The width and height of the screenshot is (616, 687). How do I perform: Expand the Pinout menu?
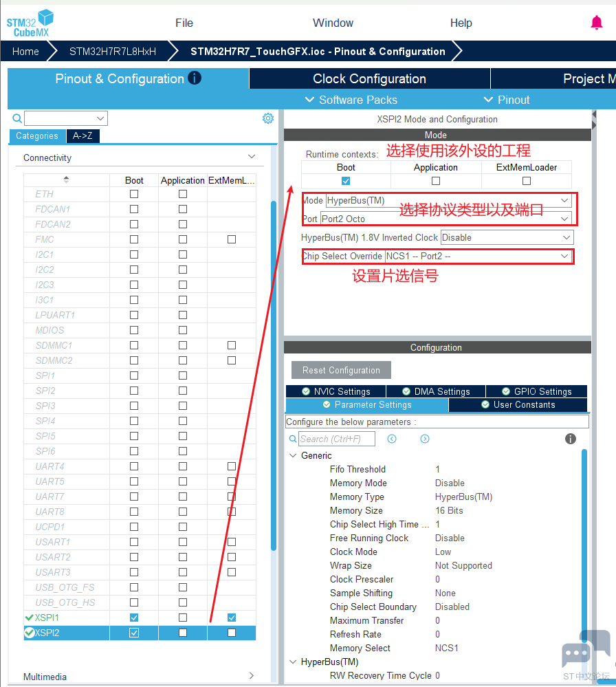[507, 100]
